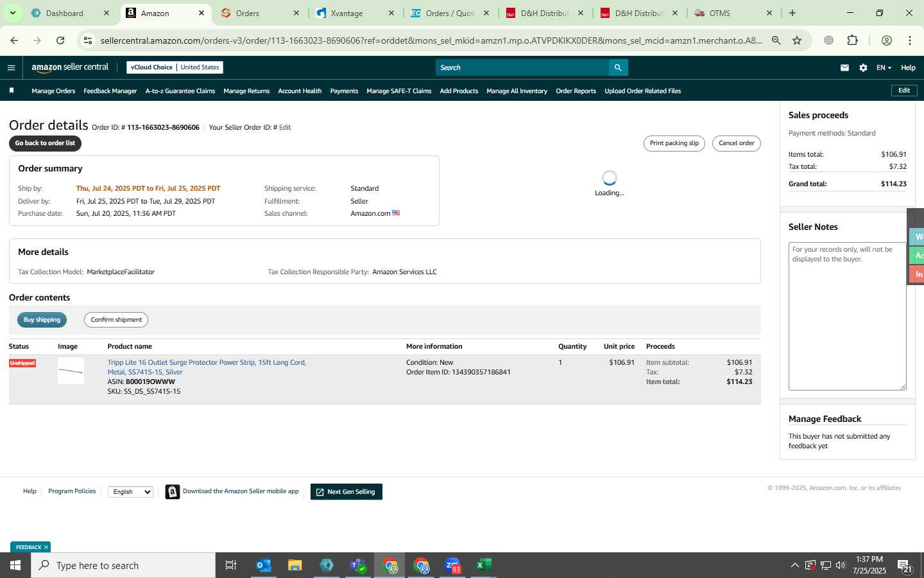The width and height of the screenshot is (924, 578).
Task: Edit the Seller Order ID link
Action: click(285, 127)
